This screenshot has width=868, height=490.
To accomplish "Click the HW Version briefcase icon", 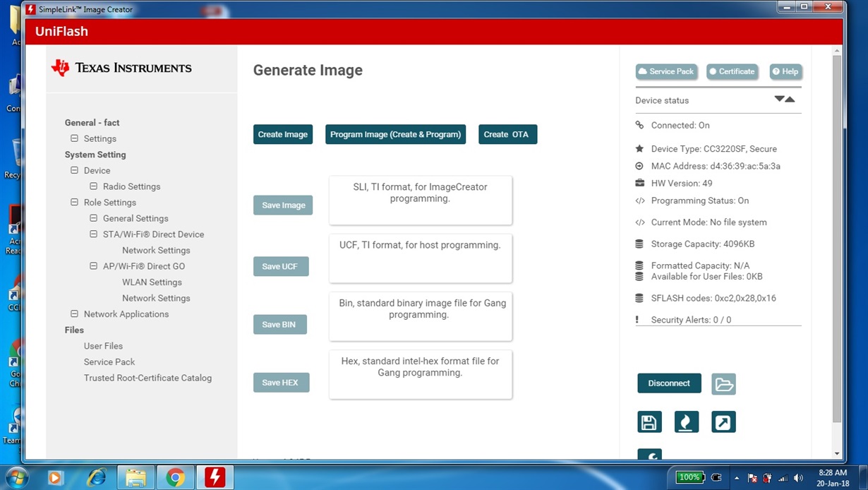I will click(x=639, y=183).
